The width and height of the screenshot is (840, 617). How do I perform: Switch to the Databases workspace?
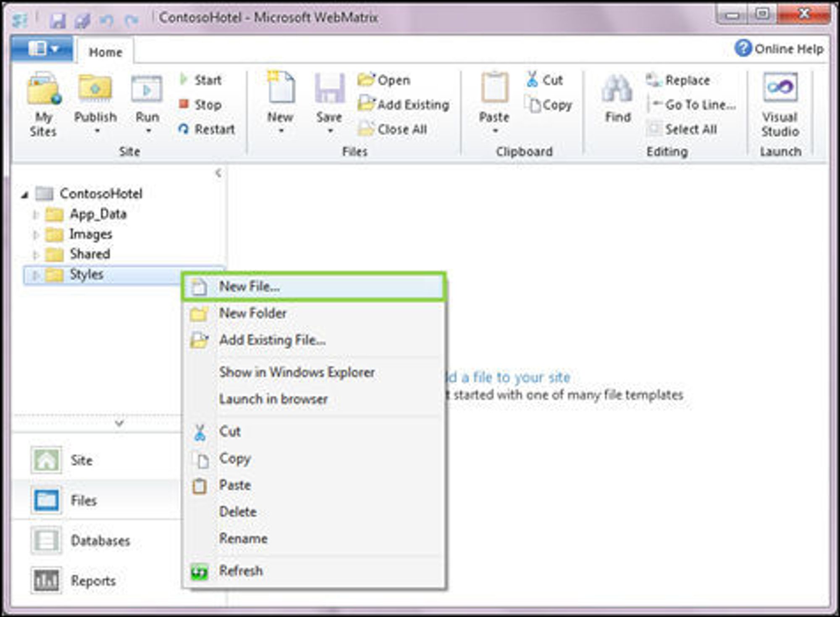97,541
